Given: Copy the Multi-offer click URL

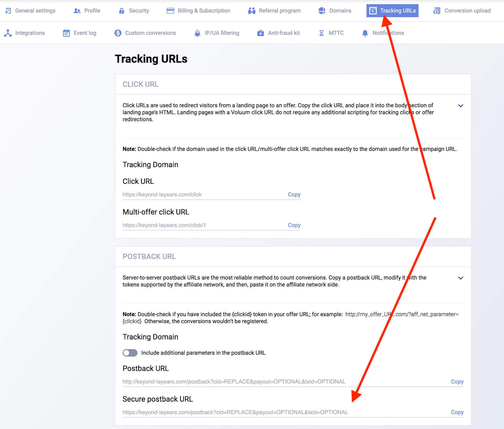Looking at the screenshot, I should tap(294, 225).
